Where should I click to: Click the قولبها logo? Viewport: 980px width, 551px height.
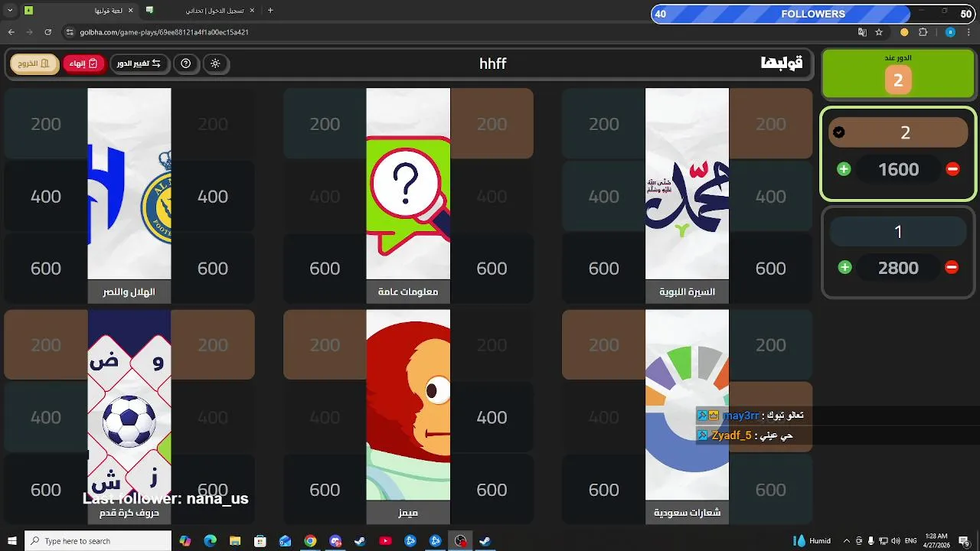click(782, 64)
